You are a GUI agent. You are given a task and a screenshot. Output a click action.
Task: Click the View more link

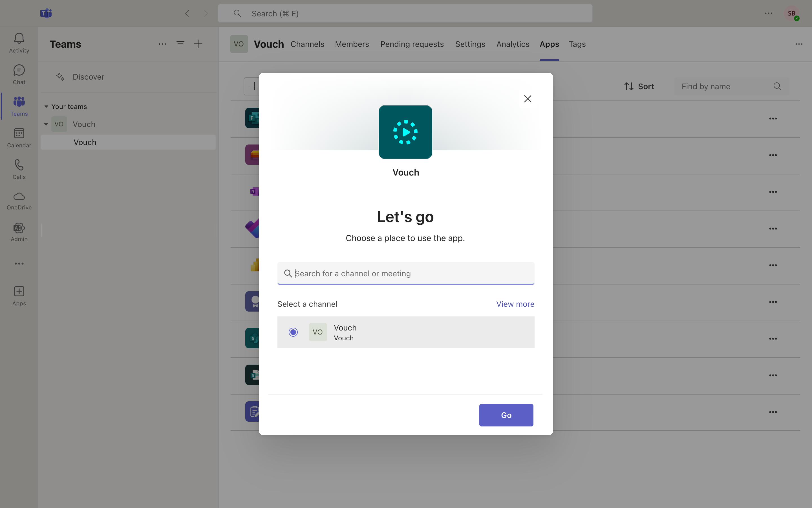[515, 304]
